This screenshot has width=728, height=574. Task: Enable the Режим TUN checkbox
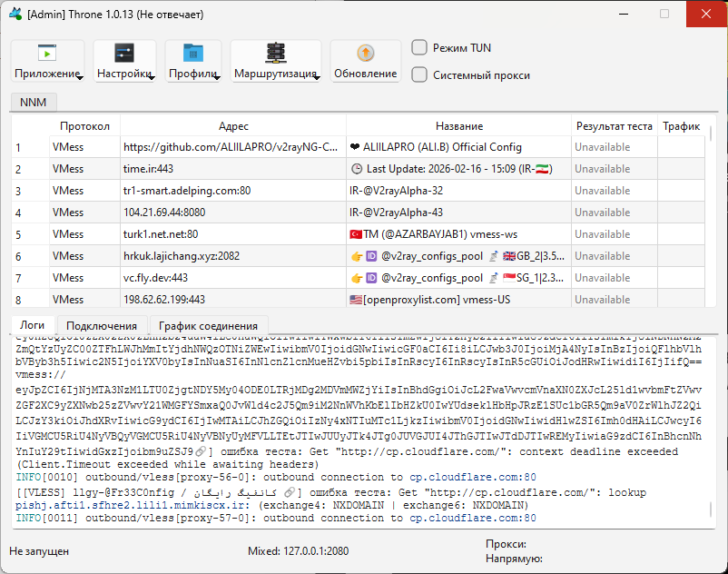[419, 48]
